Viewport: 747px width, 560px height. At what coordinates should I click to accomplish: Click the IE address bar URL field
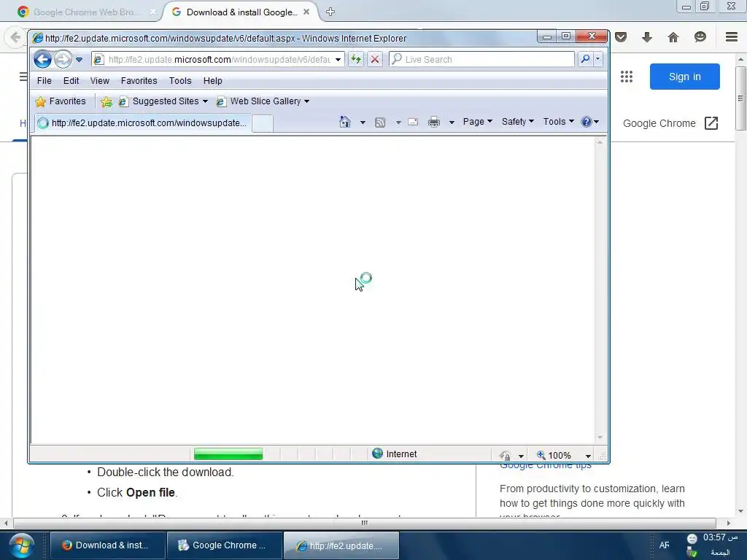[219, 60]
